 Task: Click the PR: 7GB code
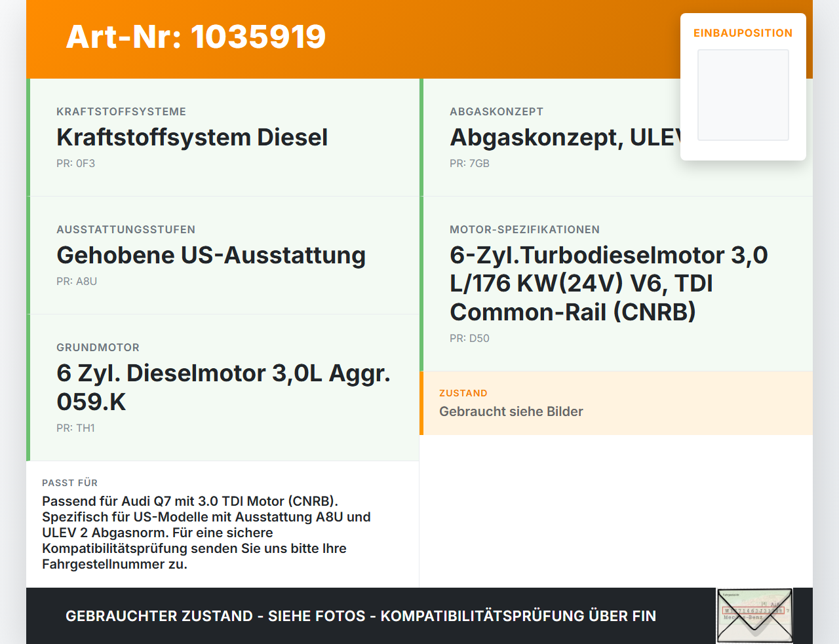pyautogui.click(x=469, y=163)
